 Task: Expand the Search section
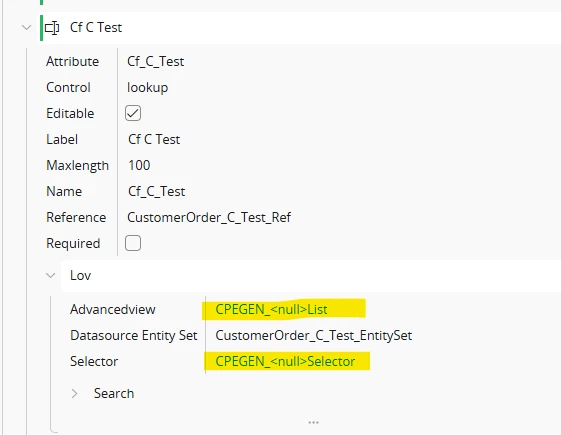coord(74,394)
